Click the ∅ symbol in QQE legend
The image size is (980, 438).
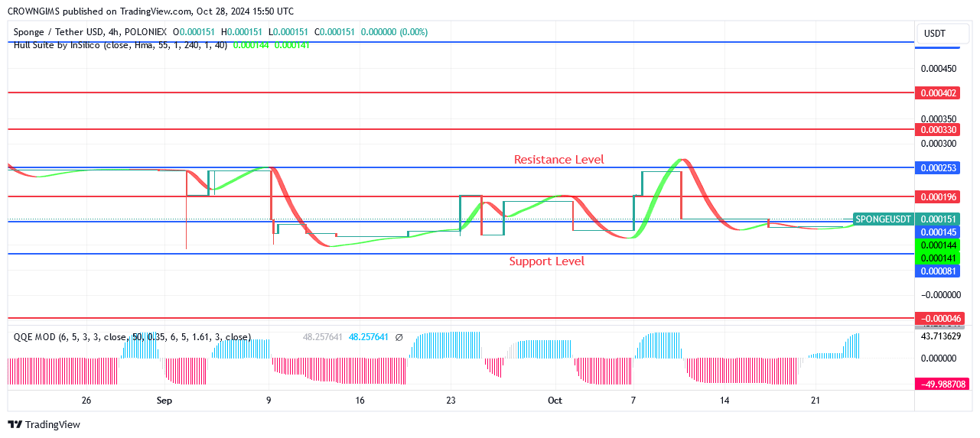pyautogui.click(x=399, y=337)
